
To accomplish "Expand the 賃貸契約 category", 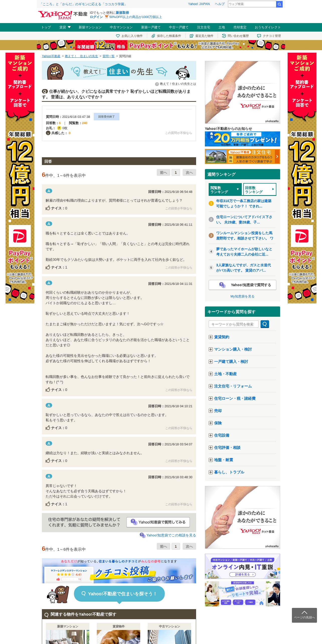I will pyautogui.click(x=211, y=337).
